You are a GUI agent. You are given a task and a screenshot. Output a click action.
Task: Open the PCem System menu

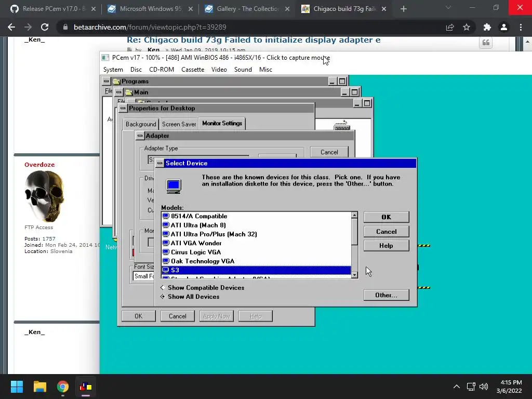pyautogui.click(x=113, y=70)
